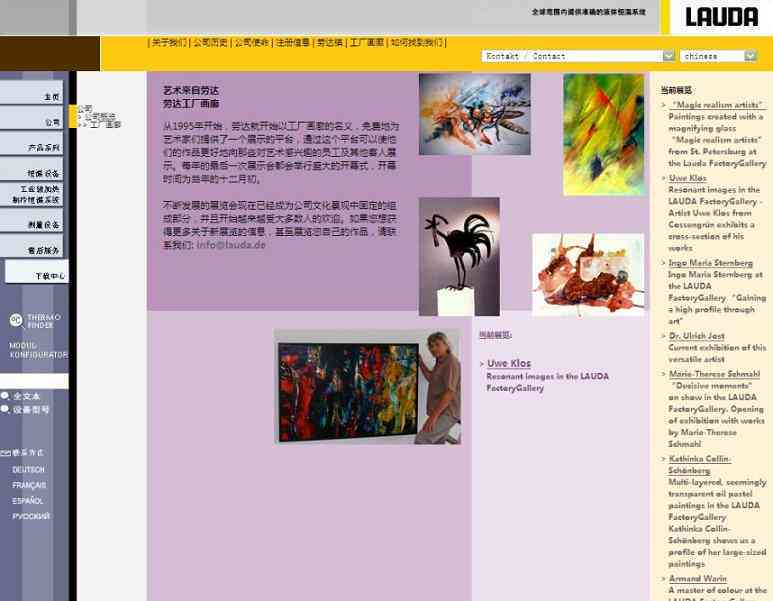The height and width of the screenshot is (601, 773).
Task: Open 如何找到我们 in top navigation
Action: pos(417,42)
